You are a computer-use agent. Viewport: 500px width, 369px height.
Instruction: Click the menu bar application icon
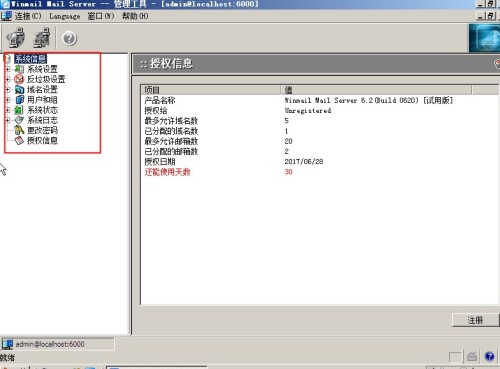[x=6, y=16]
